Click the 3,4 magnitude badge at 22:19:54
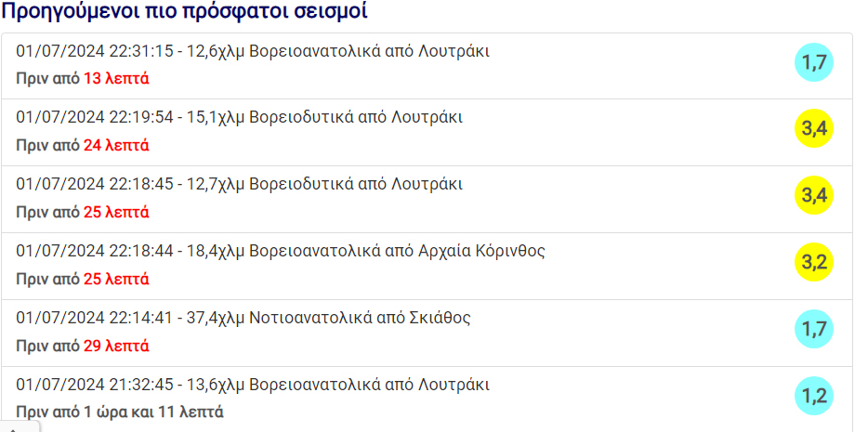The height and width of the screenshot is (432, 868). (x=814, y=129)
